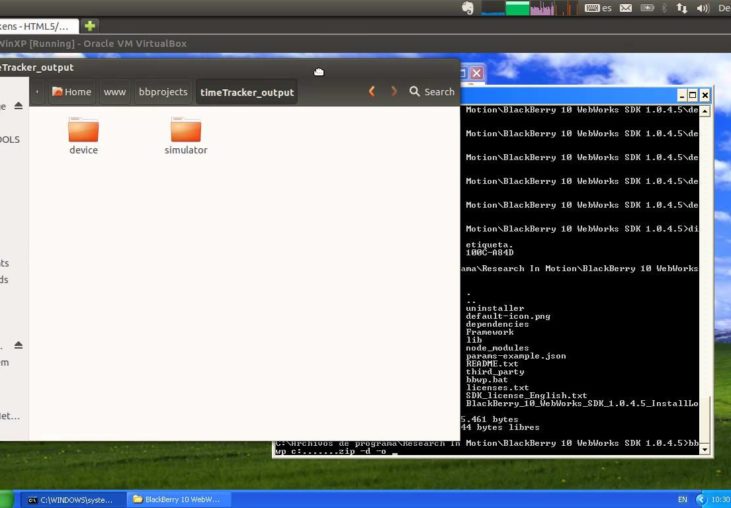Switch to BlackBerry 10 WebW... taskbar item
This screenshot has height=508, width=731.
click(x=180, y=499)
